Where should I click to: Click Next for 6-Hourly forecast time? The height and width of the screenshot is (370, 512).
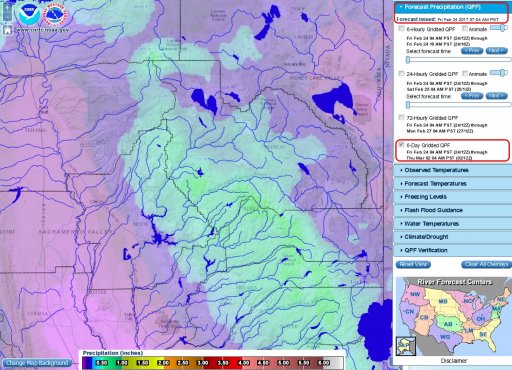click(497, 51)
